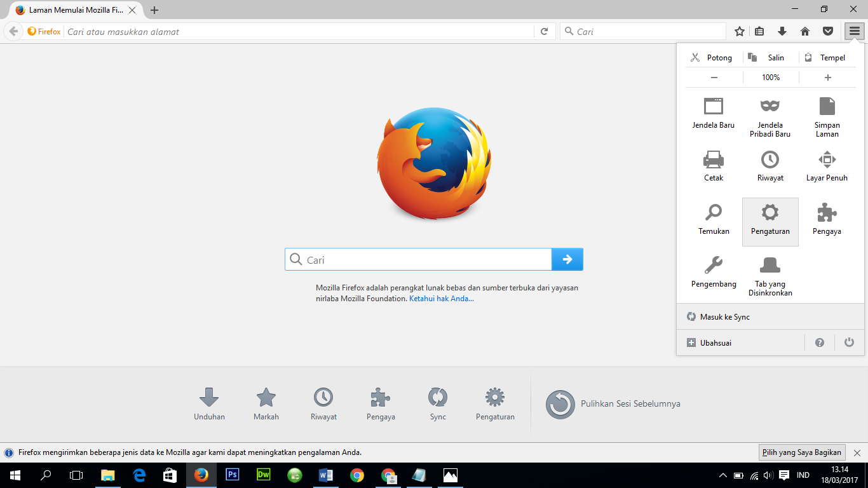
Task: Open Dreamweaver from the taskbar
Action: click(x=264, y=475)
